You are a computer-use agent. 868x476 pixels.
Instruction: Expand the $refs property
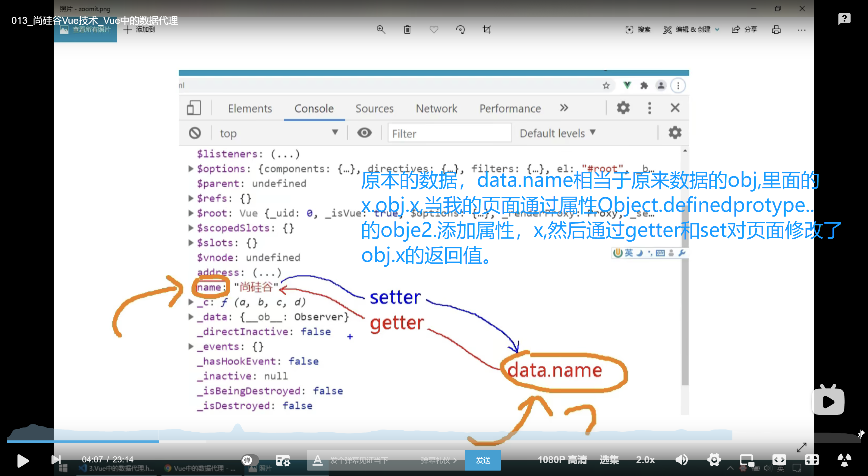tap(191, 198)
